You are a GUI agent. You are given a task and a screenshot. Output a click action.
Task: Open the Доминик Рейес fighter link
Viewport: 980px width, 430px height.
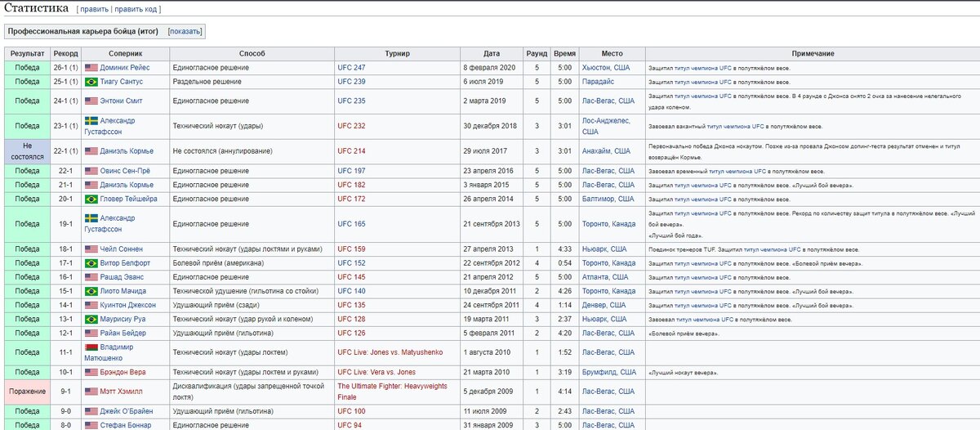pos(127,68)
